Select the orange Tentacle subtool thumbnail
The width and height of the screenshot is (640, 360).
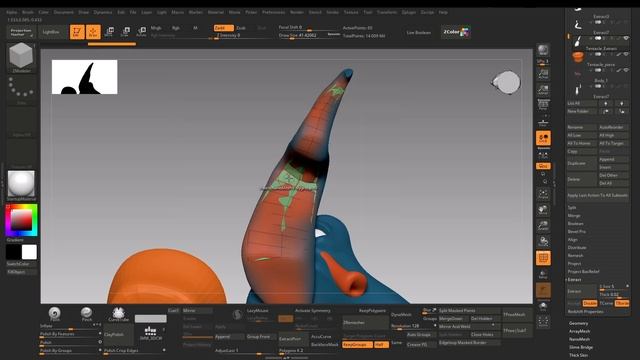578,57
